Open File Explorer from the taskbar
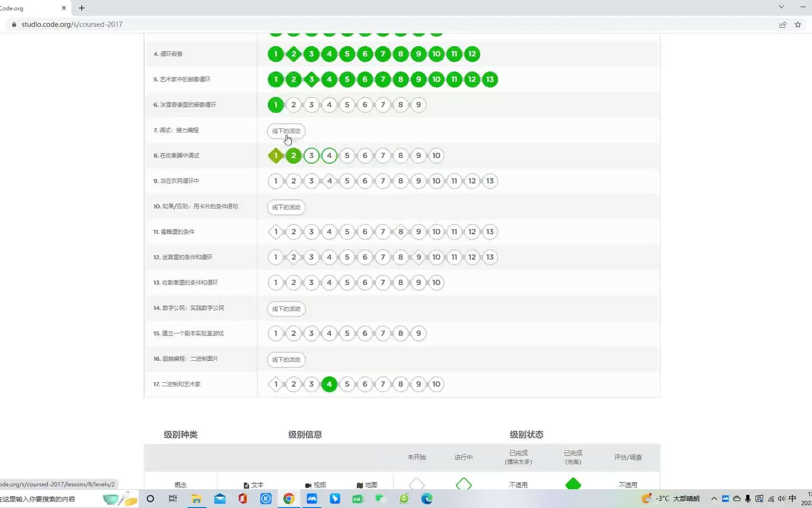812x508 pixels. click(x=196, y=499)
